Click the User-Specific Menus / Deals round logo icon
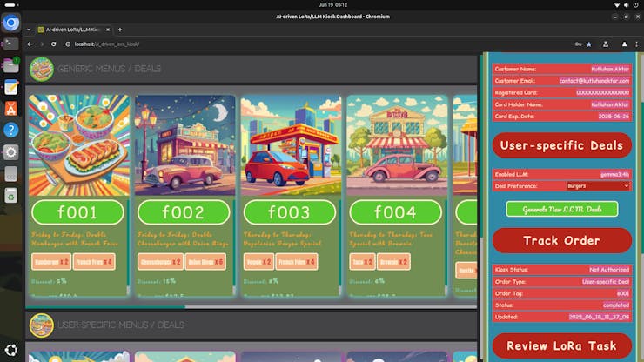Screen dimensions: 644x362 point(42,325)
